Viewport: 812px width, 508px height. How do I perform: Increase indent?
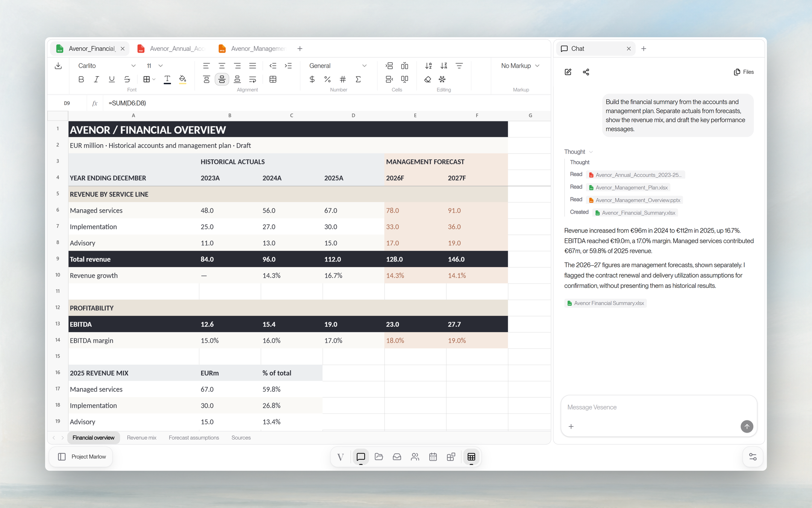click(x=288, y=66)
